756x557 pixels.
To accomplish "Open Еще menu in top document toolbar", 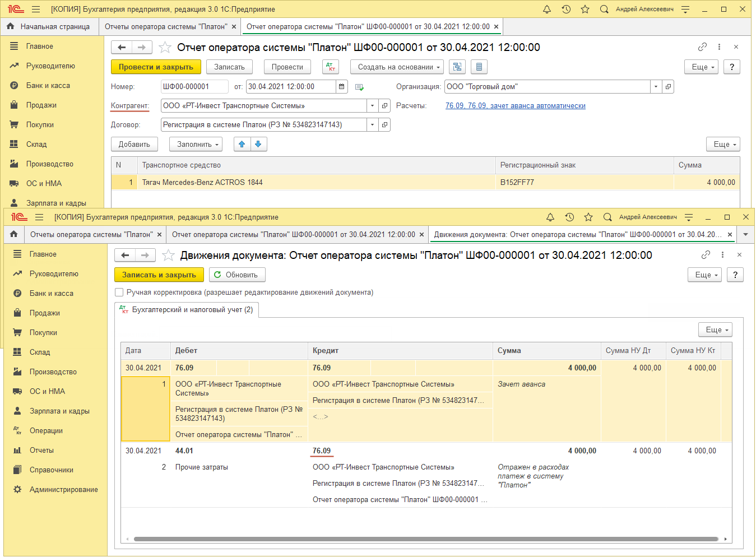I will (701, 67).
